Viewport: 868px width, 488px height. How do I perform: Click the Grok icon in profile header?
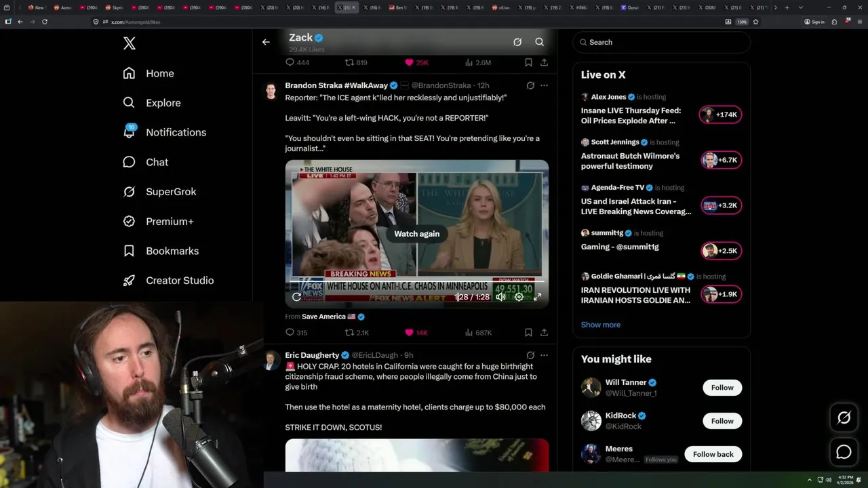click(517, 42)
